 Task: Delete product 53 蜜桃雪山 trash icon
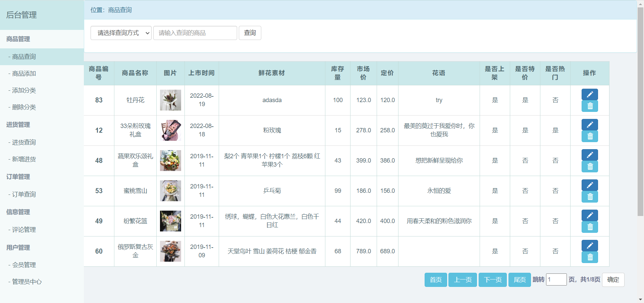[x=590, y=197]
